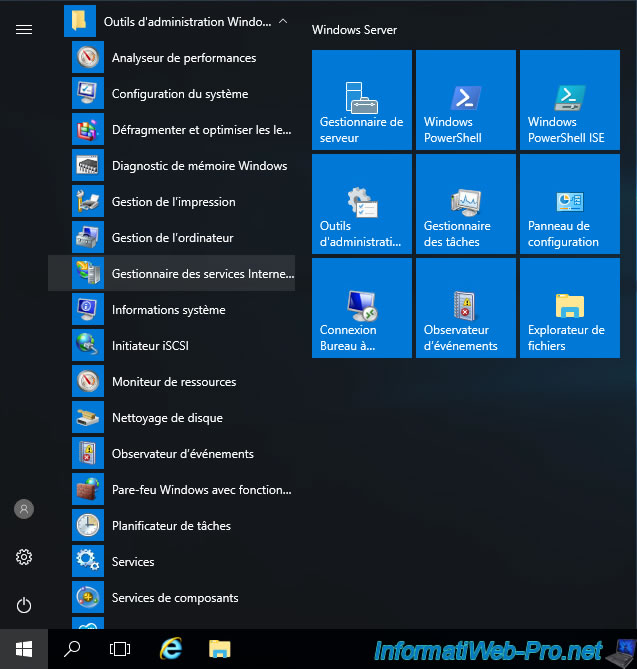Click Pare-feu Windows firewall icon

88,489
